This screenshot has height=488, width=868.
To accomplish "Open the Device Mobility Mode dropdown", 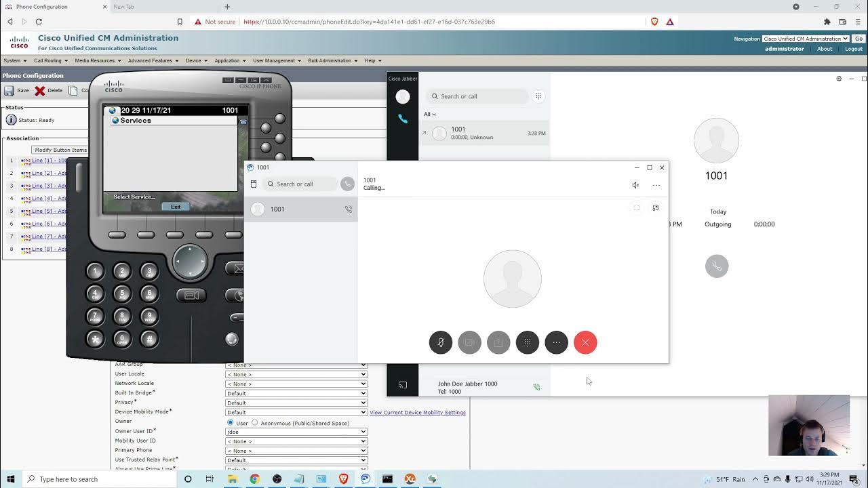I will pos(296,412).
